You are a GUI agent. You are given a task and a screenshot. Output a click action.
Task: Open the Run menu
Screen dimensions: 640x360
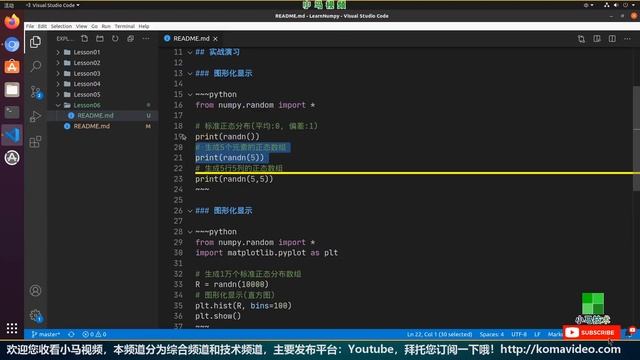[106, 26]
